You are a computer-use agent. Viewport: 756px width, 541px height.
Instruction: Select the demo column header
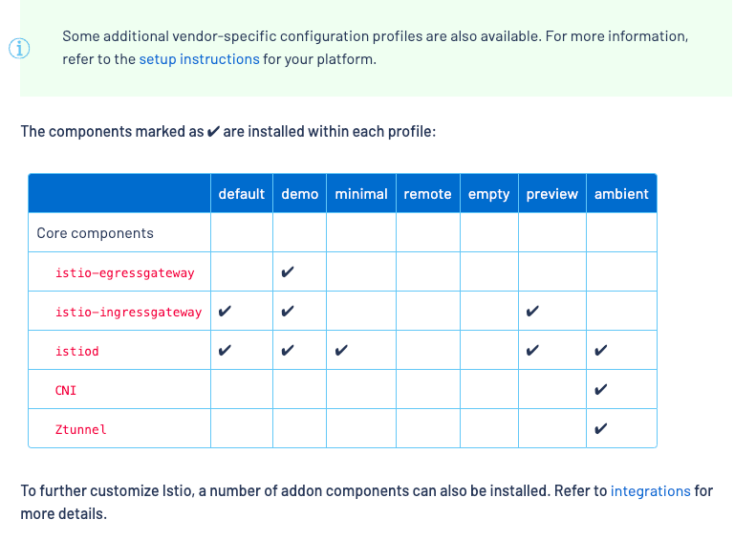(x=300, y=194)
